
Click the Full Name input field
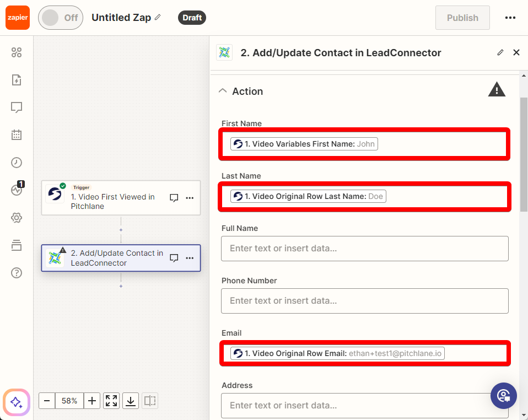click(365, 249)
